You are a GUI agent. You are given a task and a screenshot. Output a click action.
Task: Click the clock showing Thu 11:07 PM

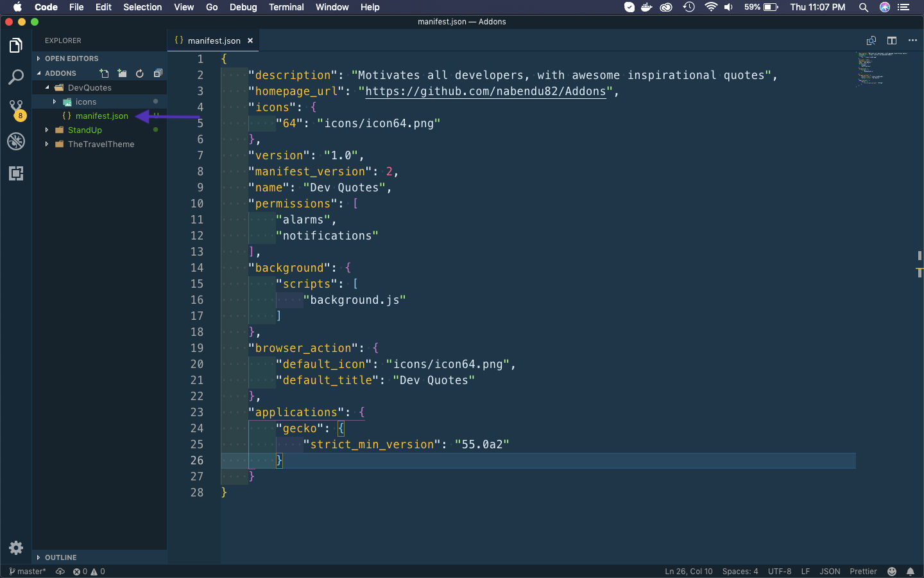click(x=817, y=7)
